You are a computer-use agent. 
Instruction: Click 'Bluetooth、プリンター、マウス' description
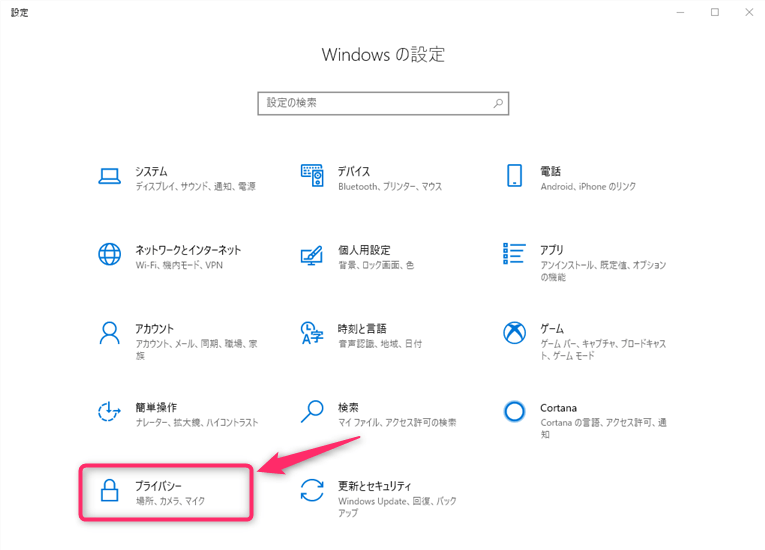click(x=390, y=186)
